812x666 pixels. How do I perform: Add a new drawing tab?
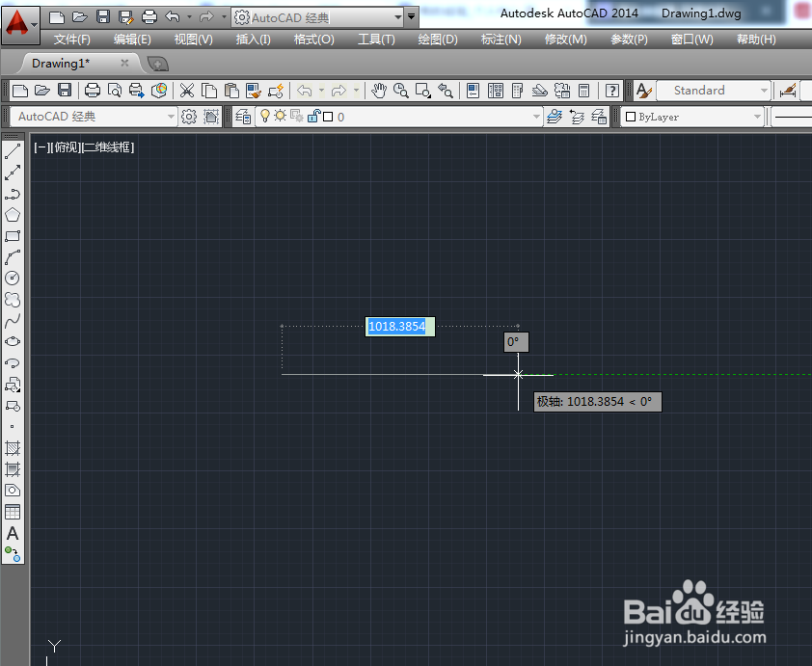click(157, 65)
